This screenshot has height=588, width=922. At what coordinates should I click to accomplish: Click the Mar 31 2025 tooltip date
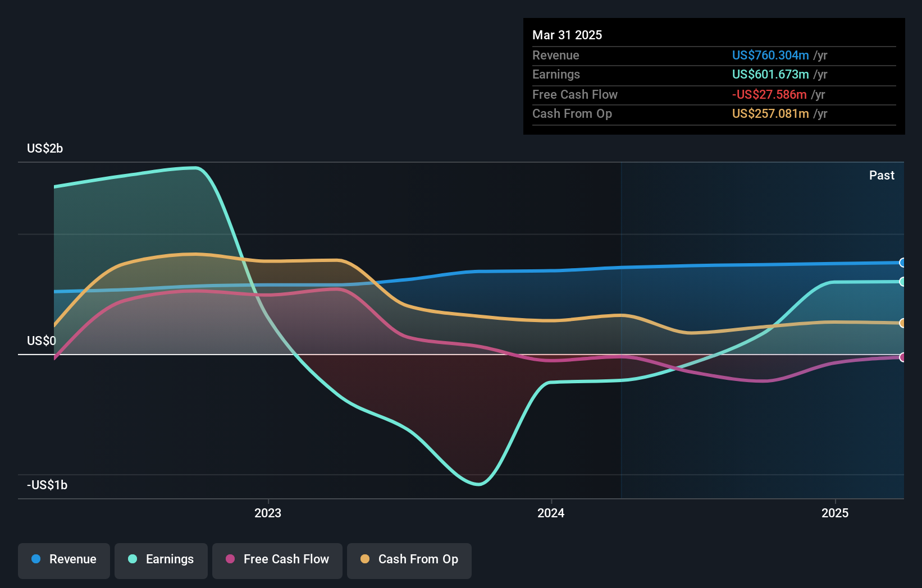[x=567, y=35]
